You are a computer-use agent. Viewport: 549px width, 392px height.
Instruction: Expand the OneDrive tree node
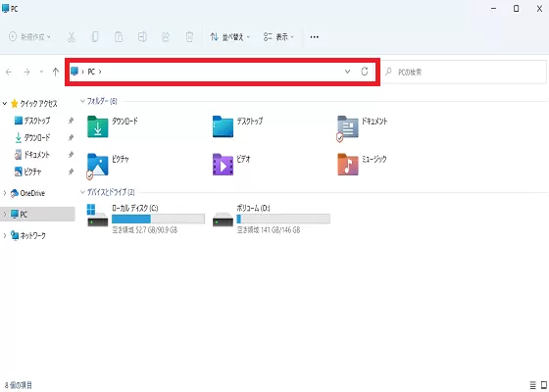coord(5,193)
